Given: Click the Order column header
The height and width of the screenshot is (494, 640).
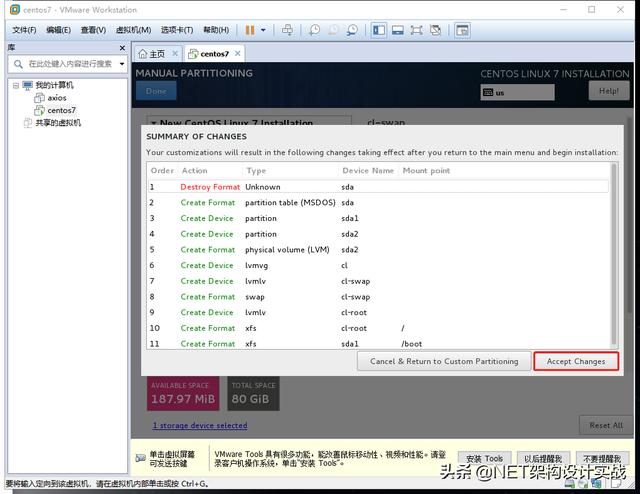Looking at the screenshot, I should 162,171.
